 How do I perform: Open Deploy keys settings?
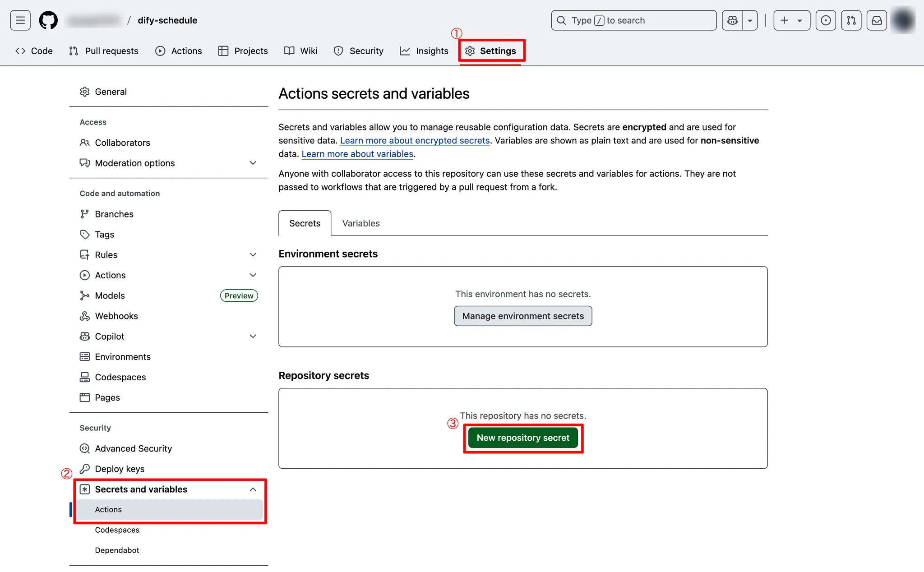120,469
